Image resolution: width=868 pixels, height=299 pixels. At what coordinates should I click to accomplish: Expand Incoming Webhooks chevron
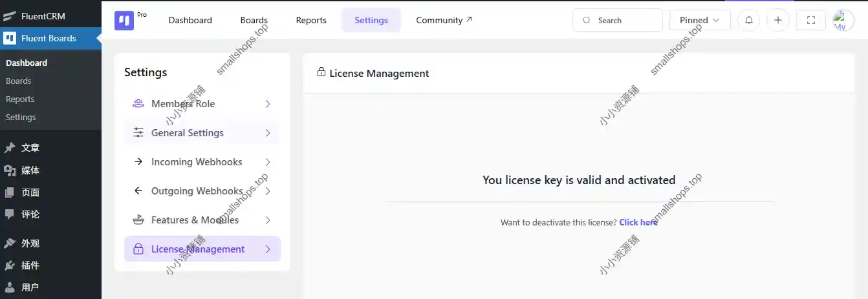tap(268, 161)
